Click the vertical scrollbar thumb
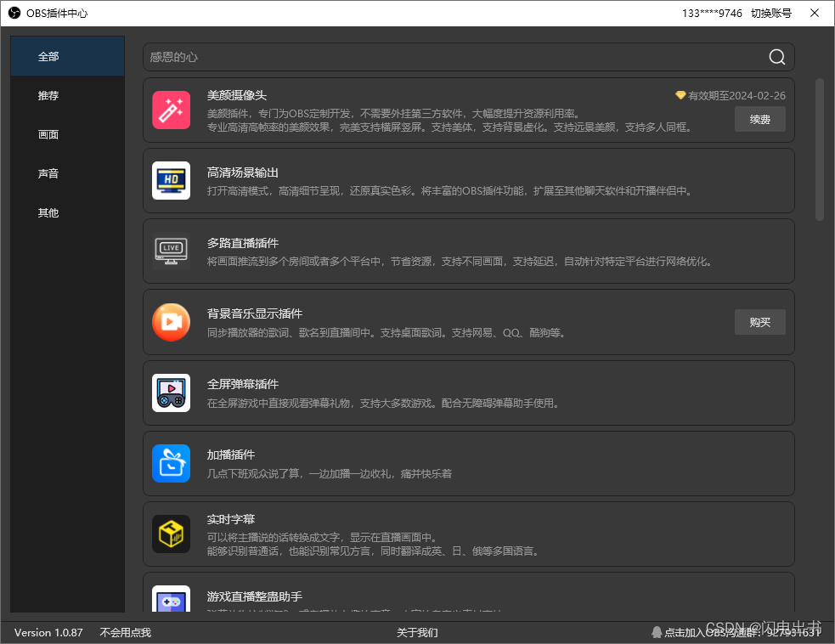The width and height of the screenshot is (835, 644). 819,150
